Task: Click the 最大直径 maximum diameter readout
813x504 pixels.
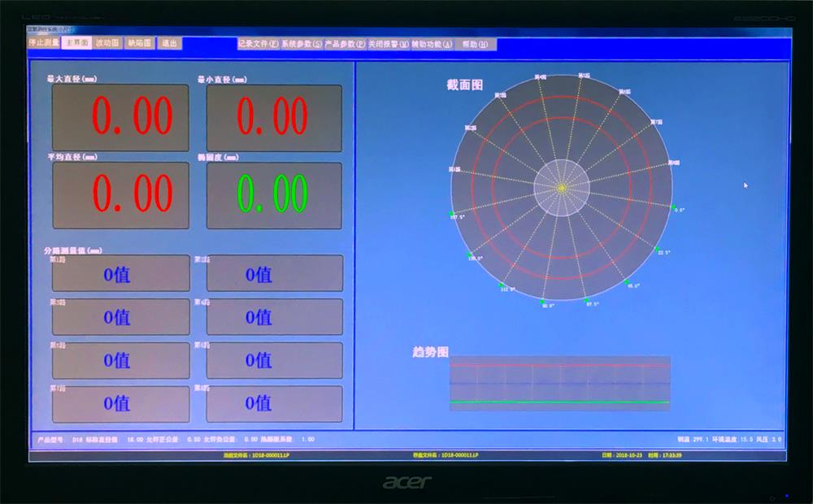Action: pos(121,118)
